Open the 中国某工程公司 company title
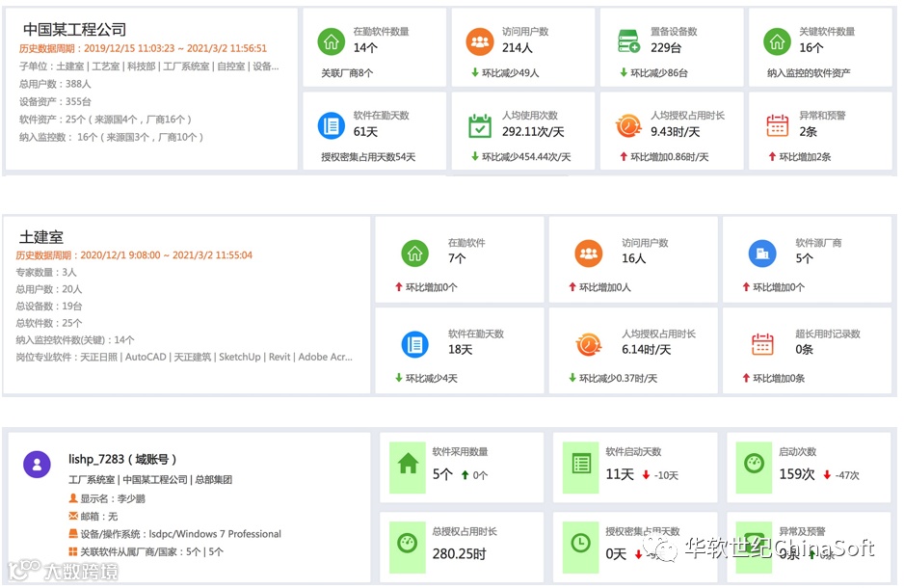The image size is (904, 588). coord(74,30)
